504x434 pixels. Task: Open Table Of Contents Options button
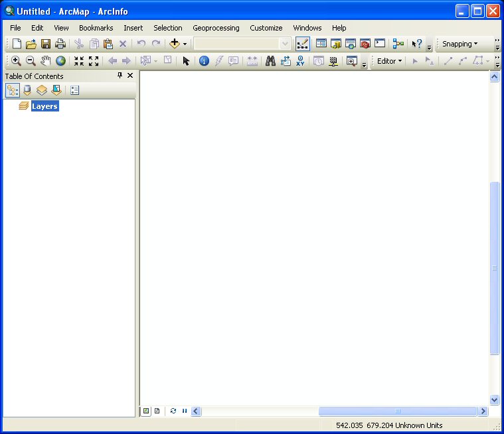click(74, 90)
